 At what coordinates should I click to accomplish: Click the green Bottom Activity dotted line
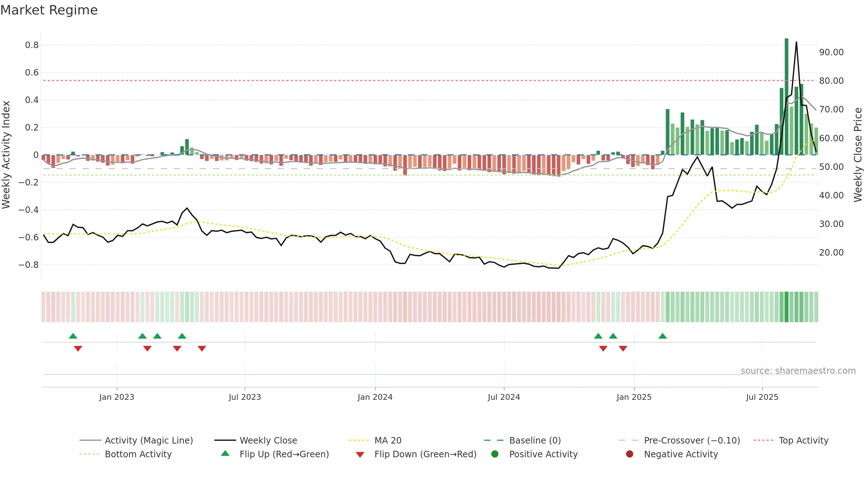(430, 175)
